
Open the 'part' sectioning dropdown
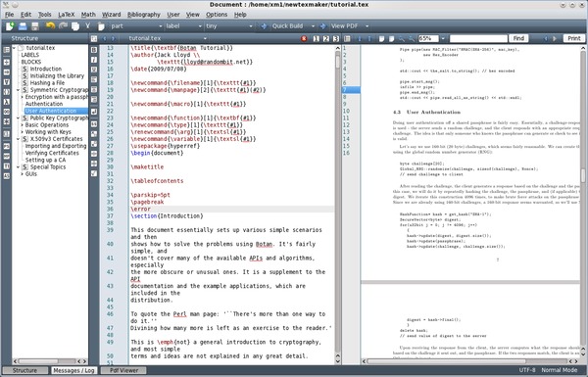coord(136,25)
